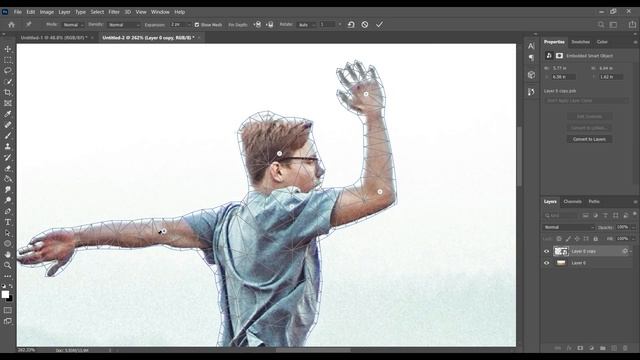This screenshot has height=360, width=640.
Task: Hide the Layer 0 layer
Action: (547, 263)
